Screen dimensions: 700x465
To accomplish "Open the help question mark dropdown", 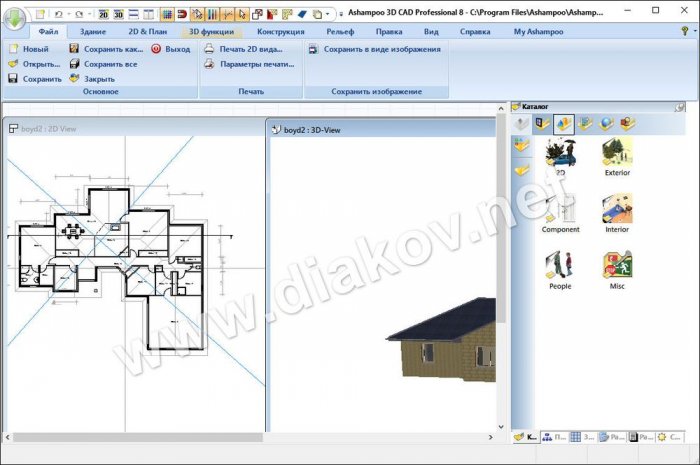I will (x=685, y=32).
